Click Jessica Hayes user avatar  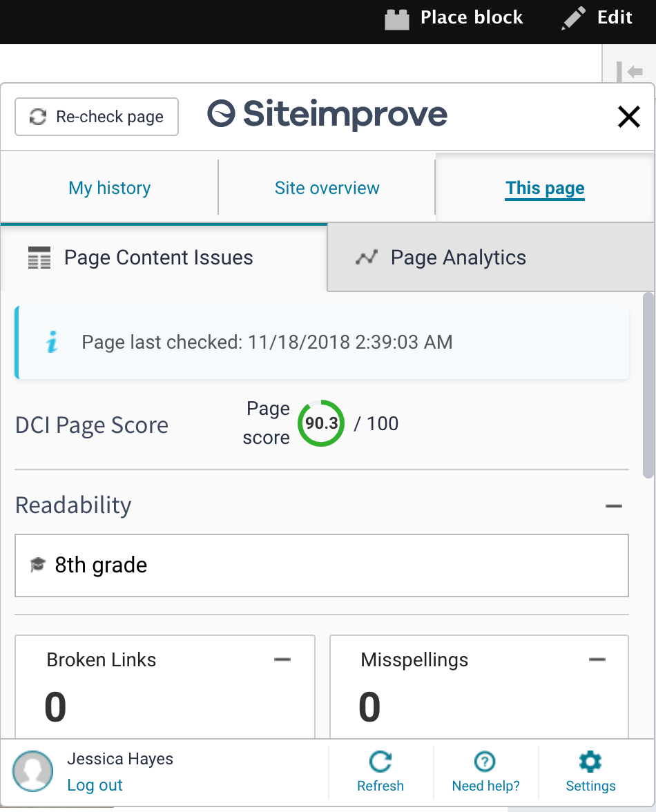point(32,771)
